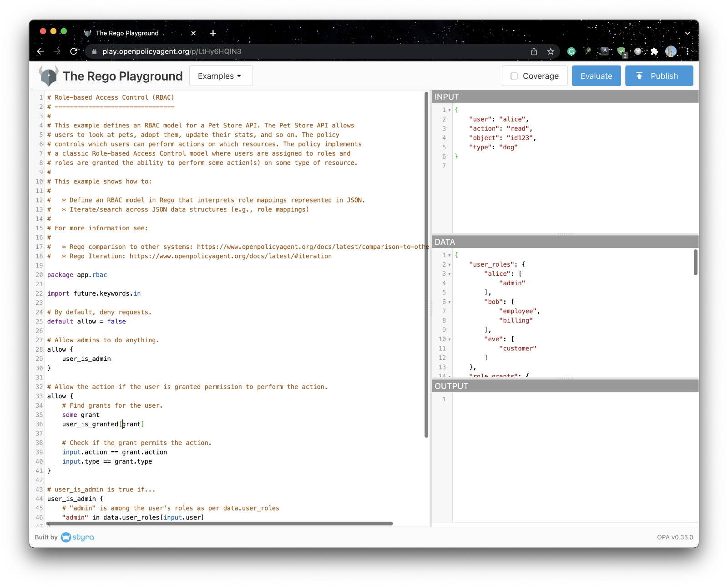
Task: Open the browser share page icon
Action: point(534,51)
